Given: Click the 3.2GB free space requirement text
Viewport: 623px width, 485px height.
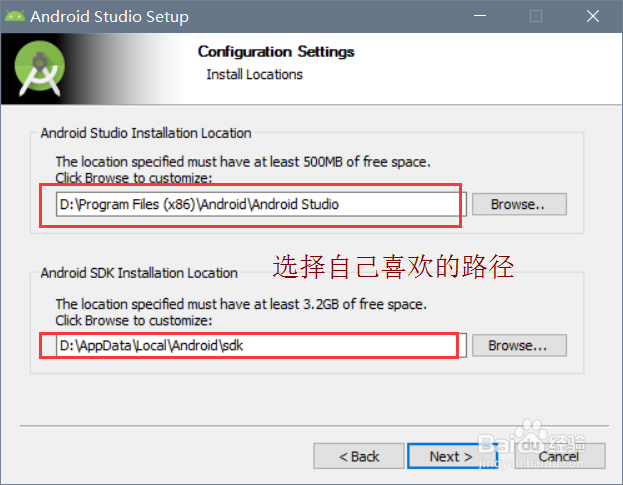Looking at the screenshot, I should click(242, 304).
